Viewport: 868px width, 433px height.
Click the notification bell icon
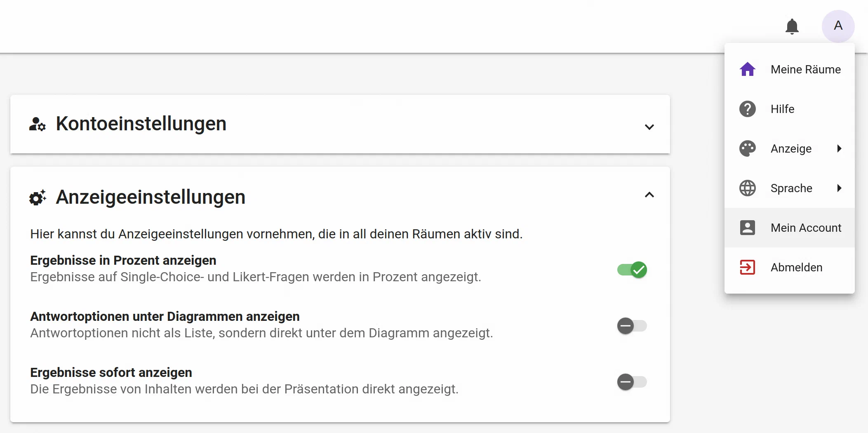(x=792, y=26)
